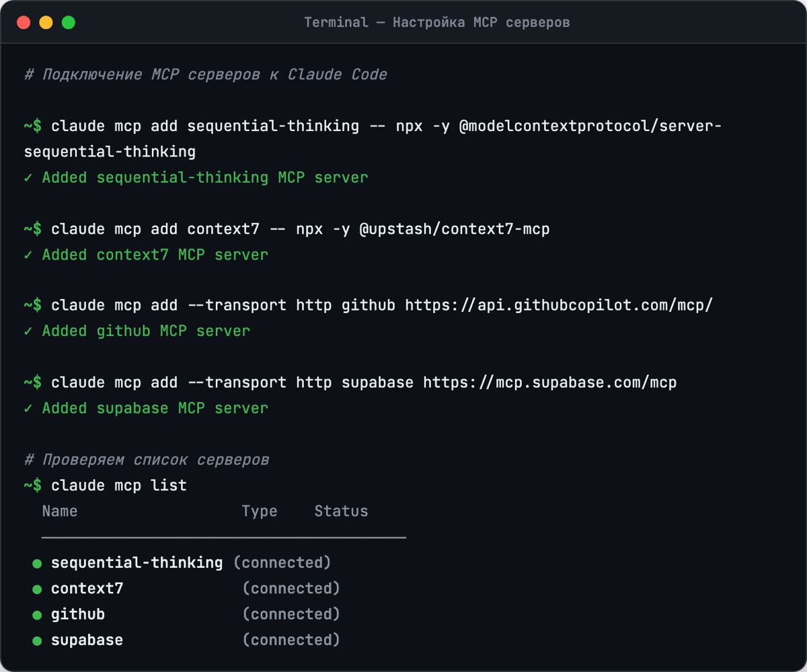The image size is (807, 672).
Task: Click green status dot beside supabase
Action: coord(37,641)
